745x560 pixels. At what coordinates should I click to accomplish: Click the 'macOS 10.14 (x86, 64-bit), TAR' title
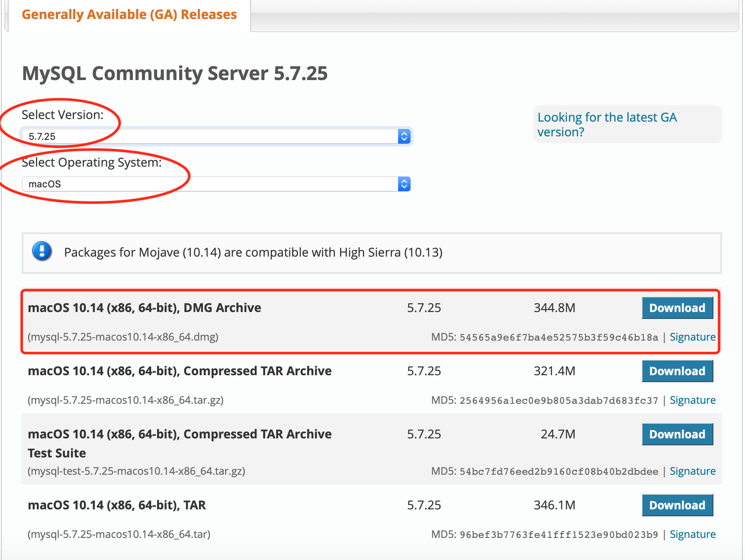click(x=117, y=505)
